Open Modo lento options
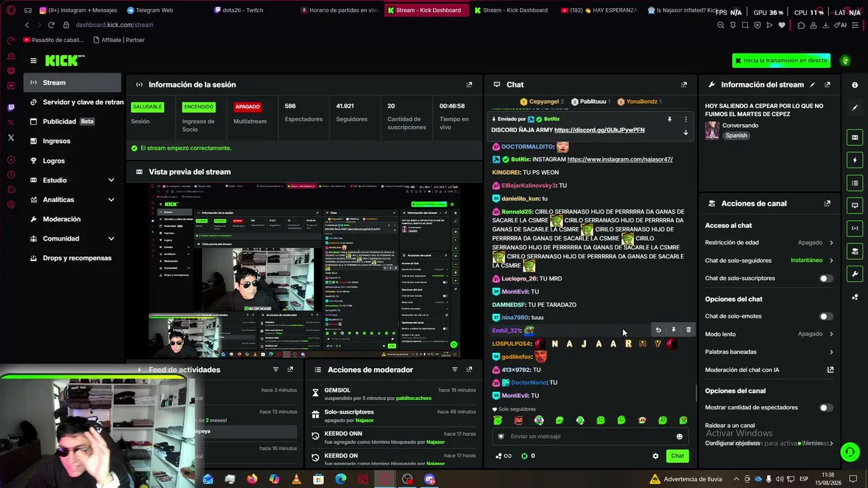This screenshot has height=488, width=868. [x=769, y=334]
